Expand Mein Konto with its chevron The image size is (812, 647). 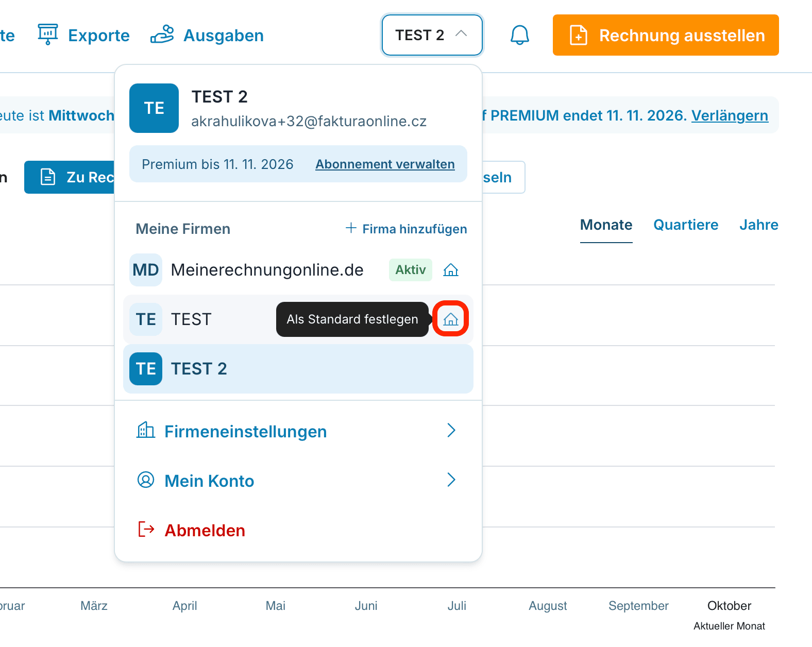tap(451, 480)
